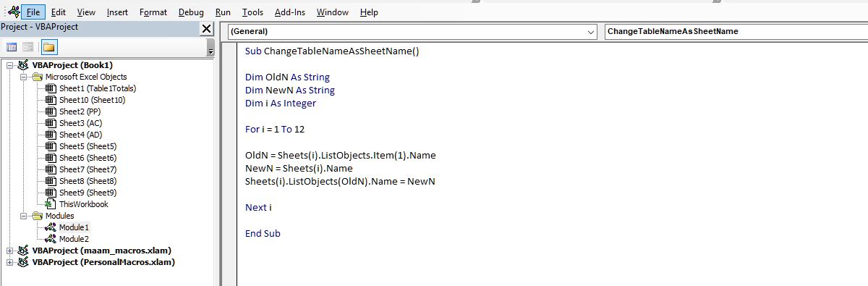The height and width of the screenshot is (286, 868).
Task: Click the ThisWorkbook object icon
Action: (x=50, y=204)
